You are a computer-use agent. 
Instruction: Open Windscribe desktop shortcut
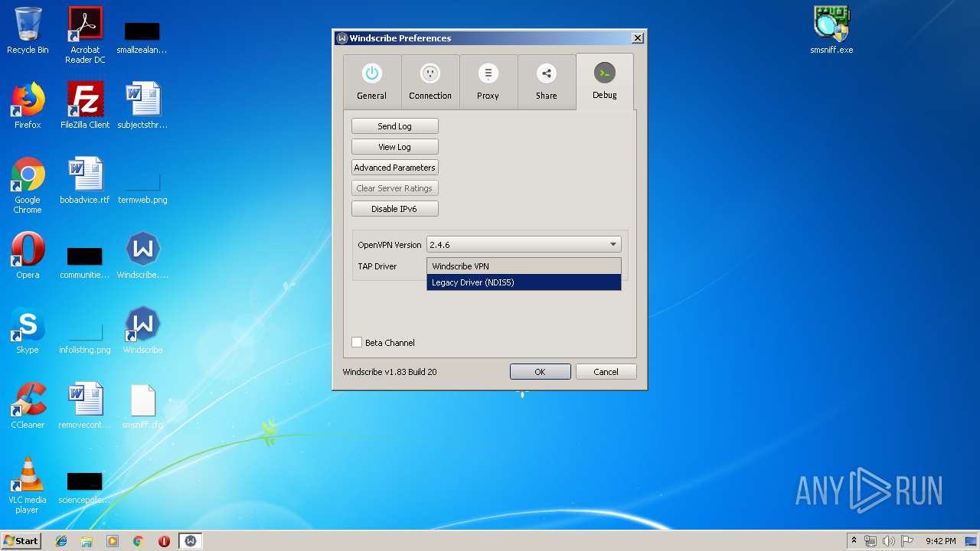point(142,331)
